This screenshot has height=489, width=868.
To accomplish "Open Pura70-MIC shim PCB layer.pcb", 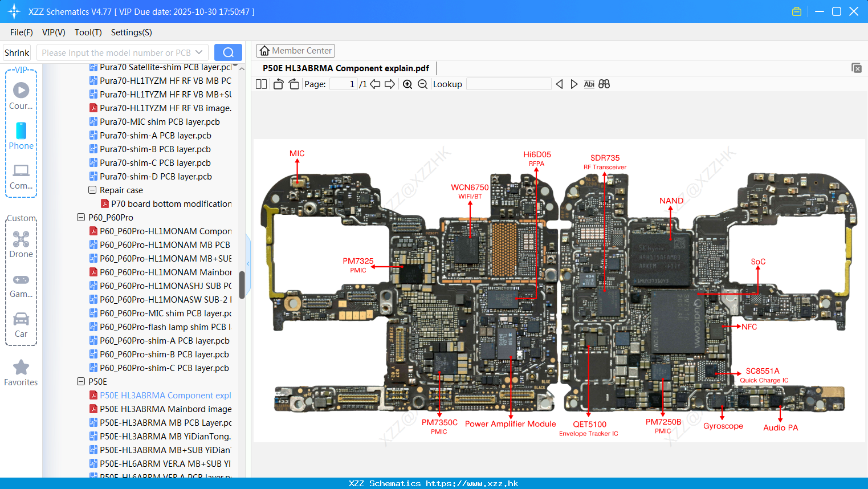I will (x=154, y=121).
